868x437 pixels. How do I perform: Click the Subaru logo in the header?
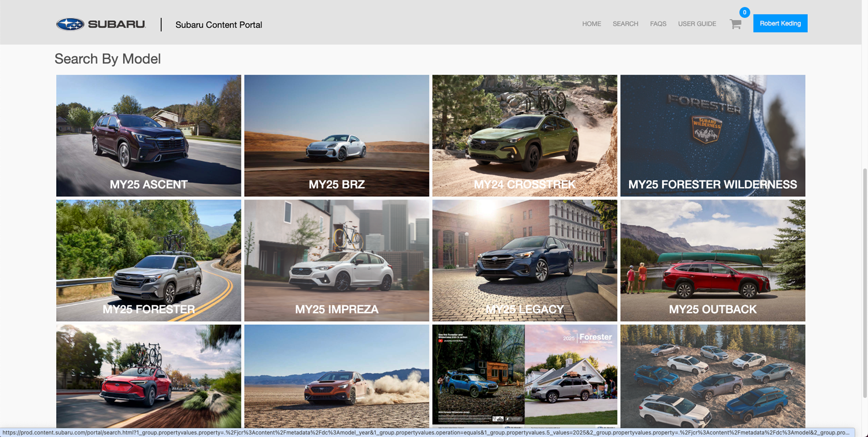pyautogui.click(x=101, y=24)
